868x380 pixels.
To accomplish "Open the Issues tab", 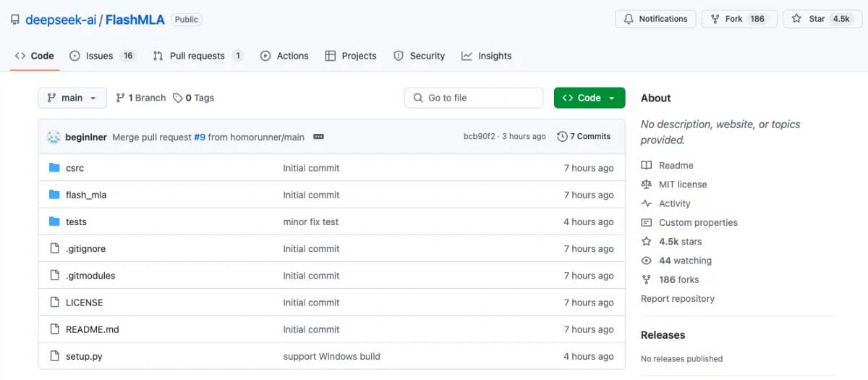I will pyautogui.click(x=99, y=56).
